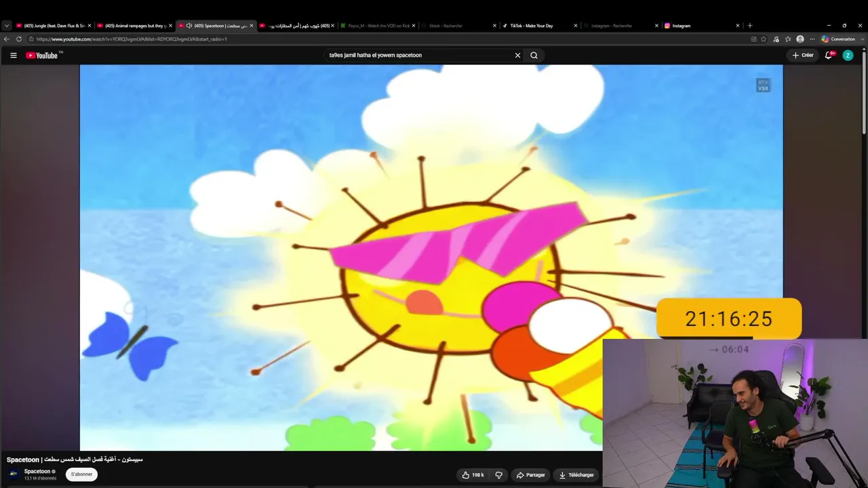Click the 21:16:25 timer overlay
The image size is (868, 488).
[x=729, y=319]
